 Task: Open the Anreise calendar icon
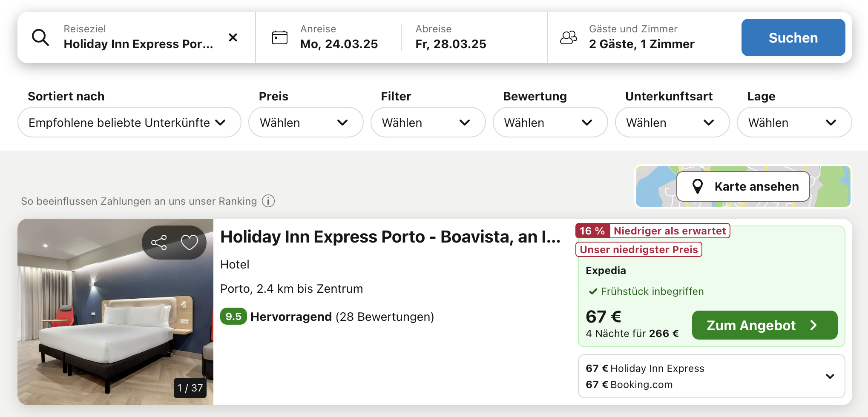pyautogui.click(x=280, y=37)
